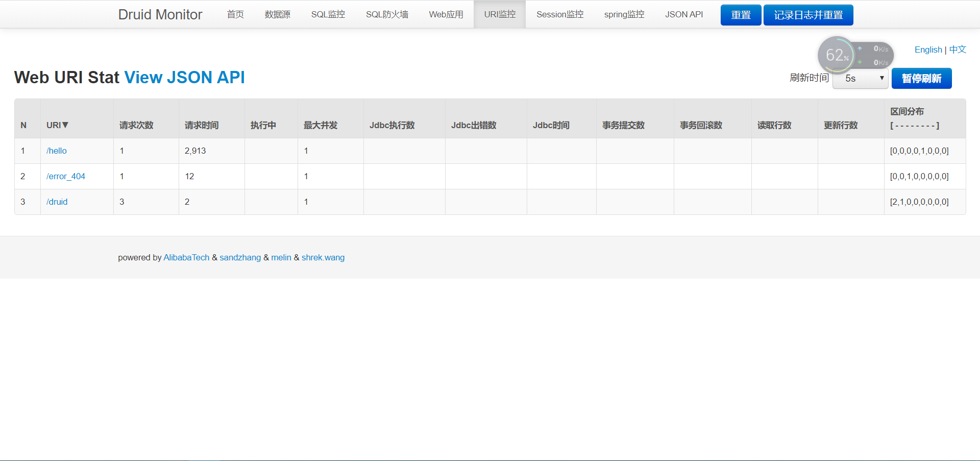Screen dimensions: 980x461
Task: Select the Web应用 tab
Action: 446,14
